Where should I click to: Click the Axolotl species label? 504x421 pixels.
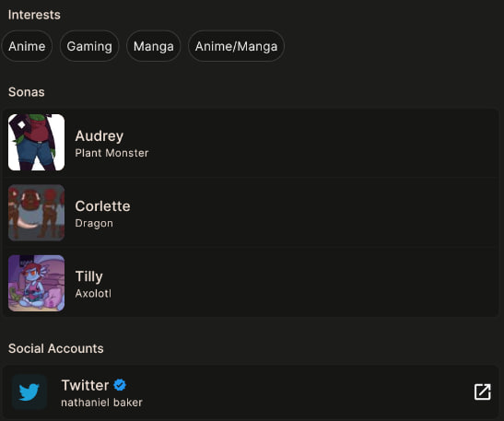pyautogui.click(x=93, y=294)
